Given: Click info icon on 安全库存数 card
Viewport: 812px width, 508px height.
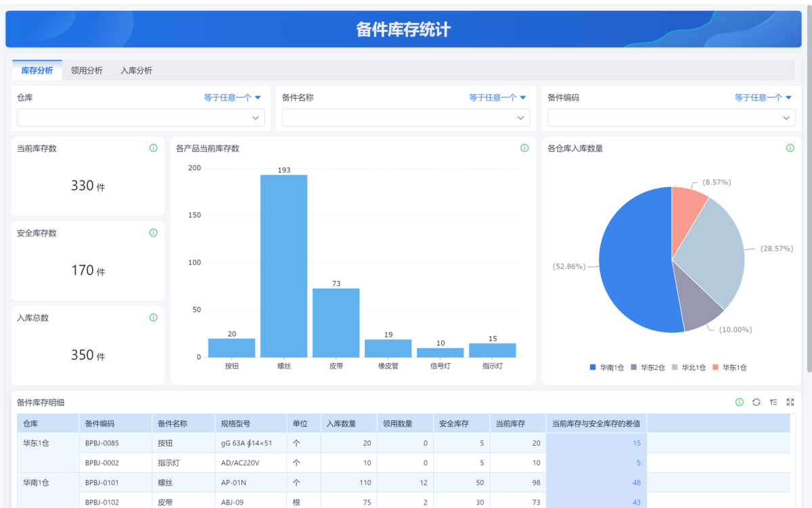Looking at the screenshot, I should tap(153, 233).
